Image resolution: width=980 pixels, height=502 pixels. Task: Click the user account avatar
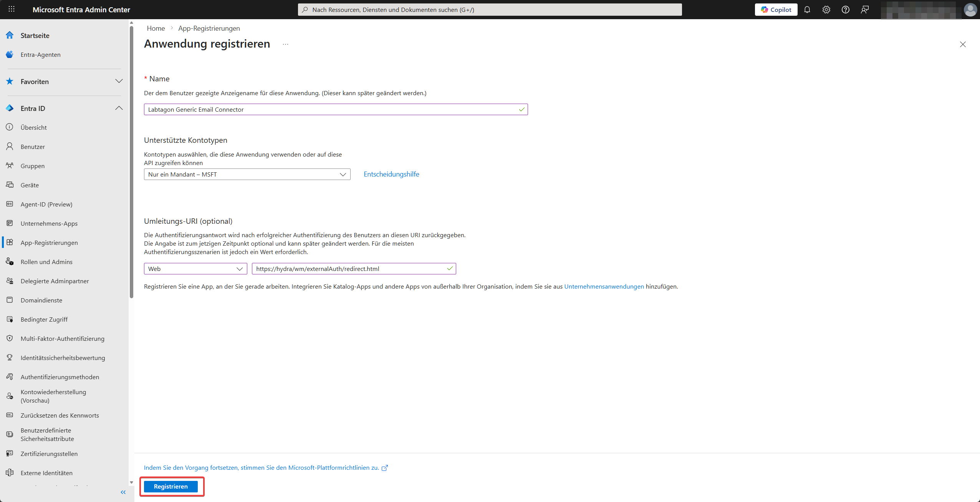970,10
